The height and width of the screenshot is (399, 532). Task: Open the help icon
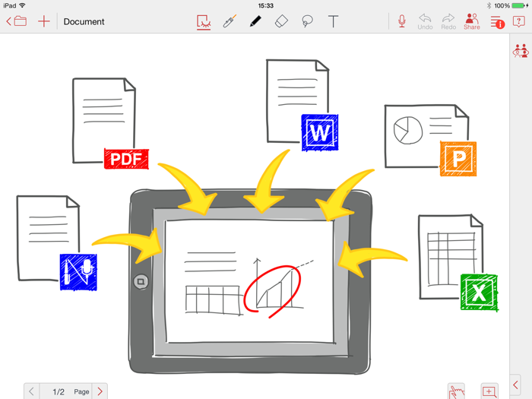tap(519, 22)
